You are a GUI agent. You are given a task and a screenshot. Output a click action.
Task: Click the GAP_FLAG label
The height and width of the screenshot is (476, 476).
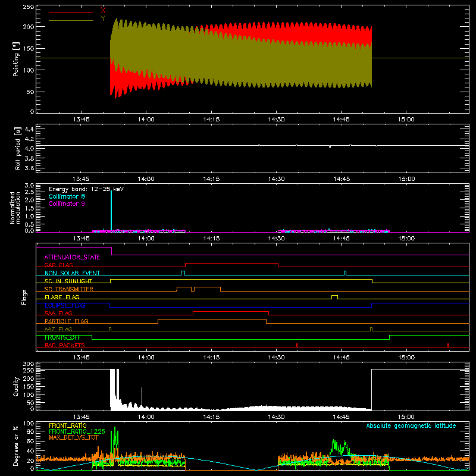click(58, 265)
